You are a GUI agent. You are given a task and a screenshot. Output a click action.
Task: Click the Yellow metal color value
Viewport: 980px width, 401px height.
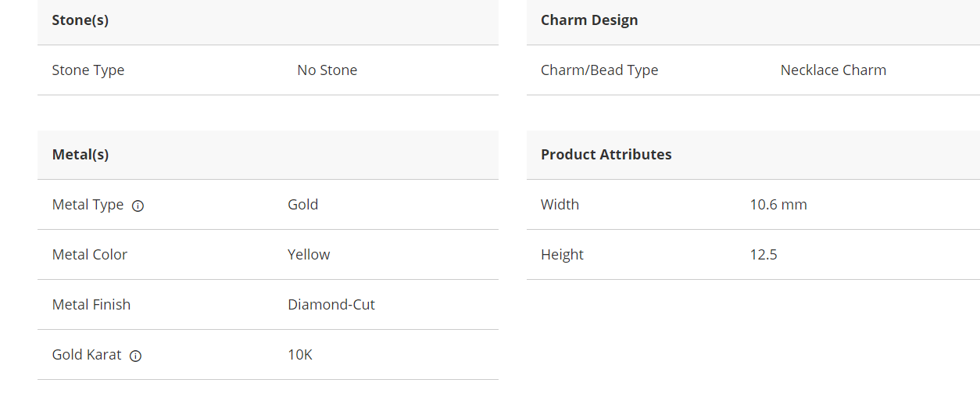[309, 255]
